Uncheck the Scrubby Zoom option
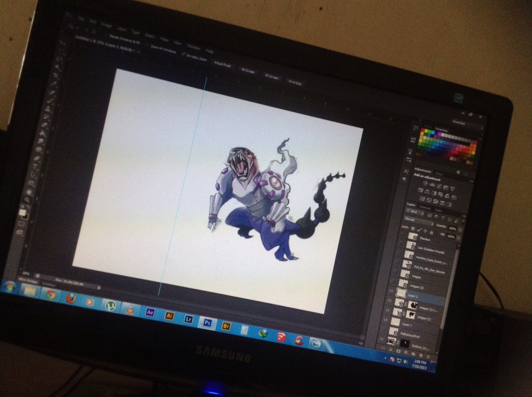 (x=183, y=53)
